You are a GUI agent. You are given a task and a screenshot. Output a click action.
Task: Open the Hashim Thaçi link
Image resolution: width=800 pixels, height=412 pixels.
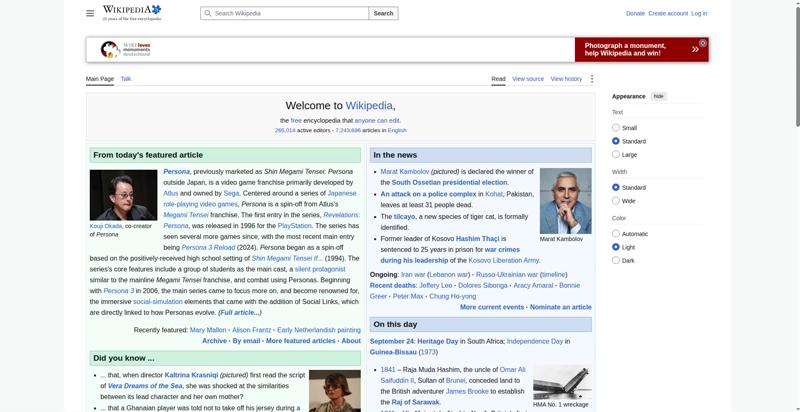click(x=477, y=239)
